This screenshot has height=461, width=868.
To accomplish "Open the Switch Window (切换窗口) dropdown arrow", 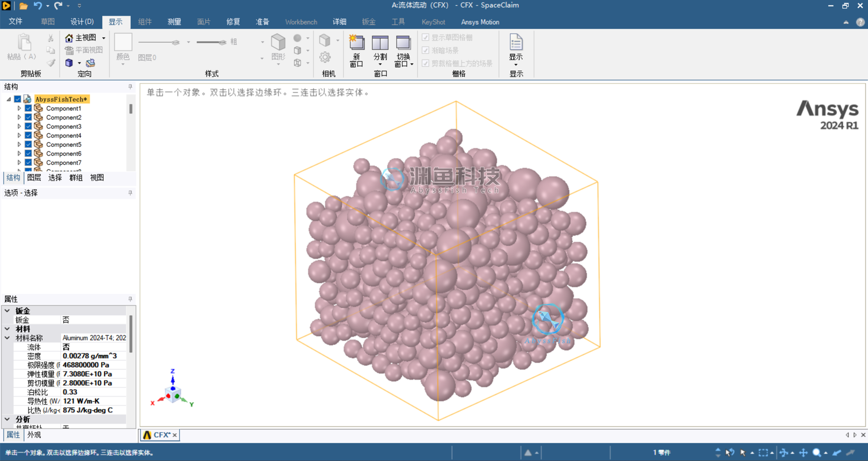I will (x=412, y=64).
